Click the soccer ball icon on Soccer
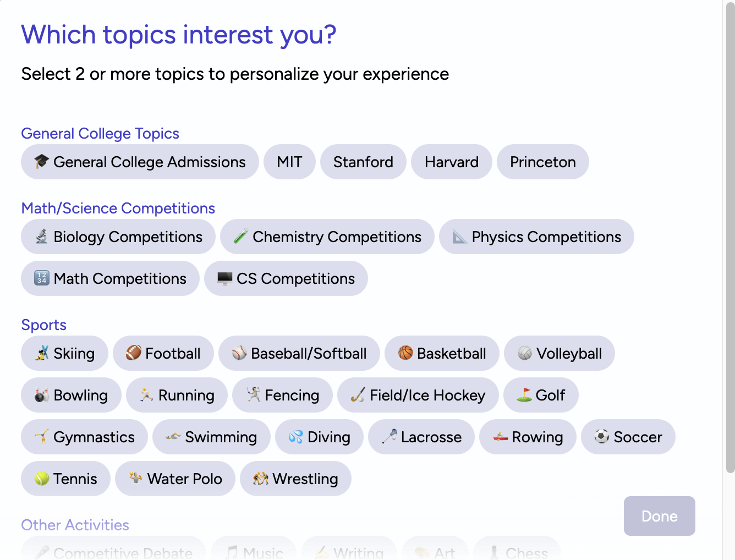 (602, 436)
